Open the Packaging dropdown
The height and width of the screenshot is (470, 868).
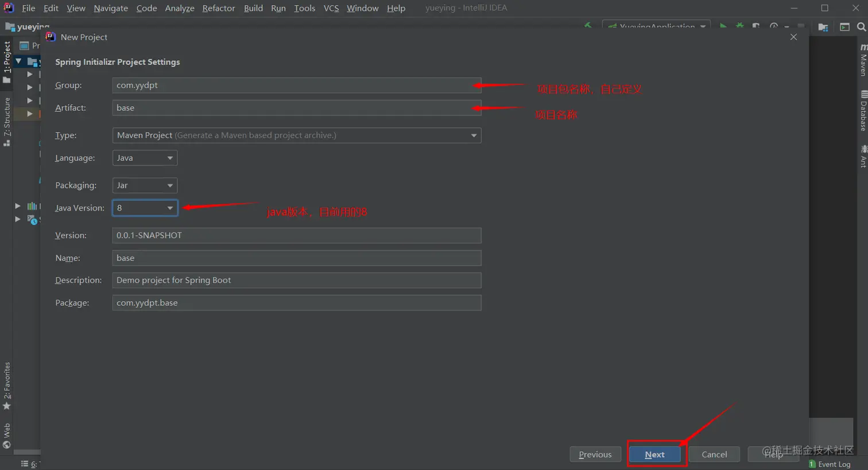(x=145, y=185)
